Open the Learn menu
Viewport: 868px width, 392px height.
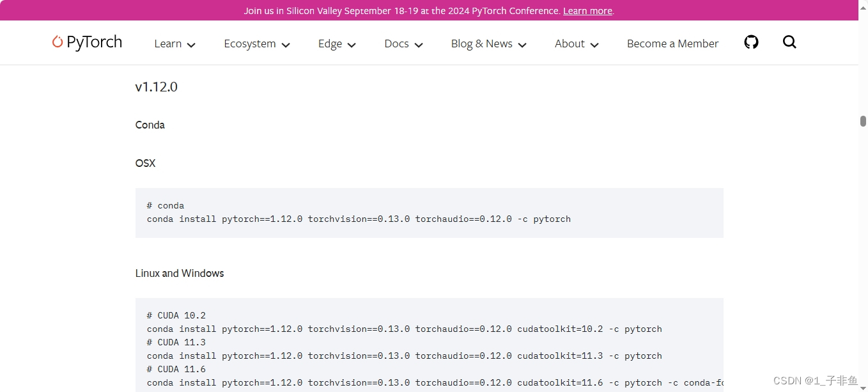[x=167, y=43]
